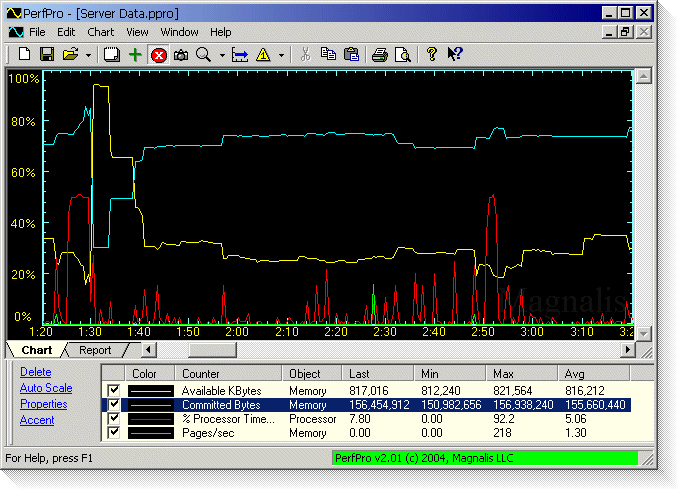Click the Print Preview icon
Viewport: 678px width, 490px height.
pyautogui.click(x=403, y=55)
